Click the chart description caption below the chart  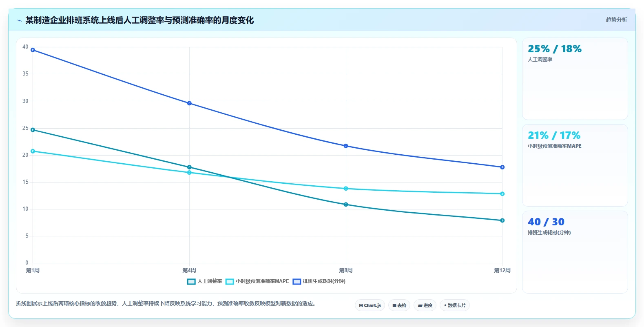coord(166,303)
